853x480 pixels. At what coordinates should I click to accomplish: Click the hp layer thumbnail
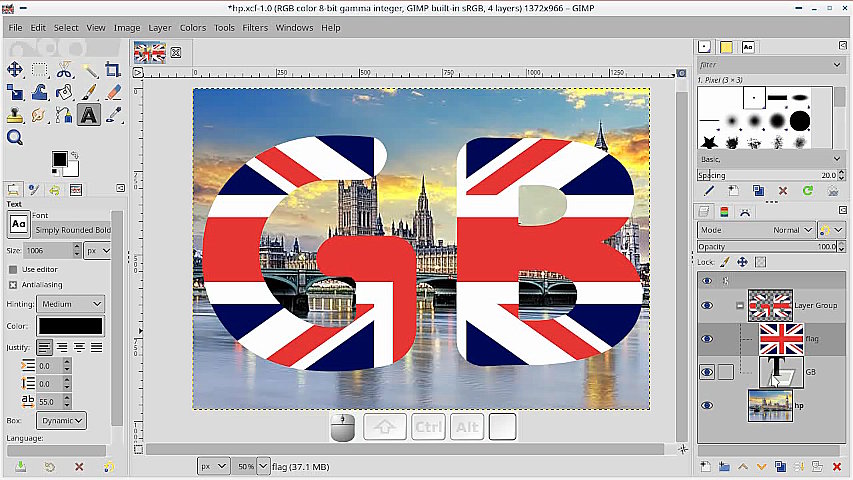(x=770, y=406)
